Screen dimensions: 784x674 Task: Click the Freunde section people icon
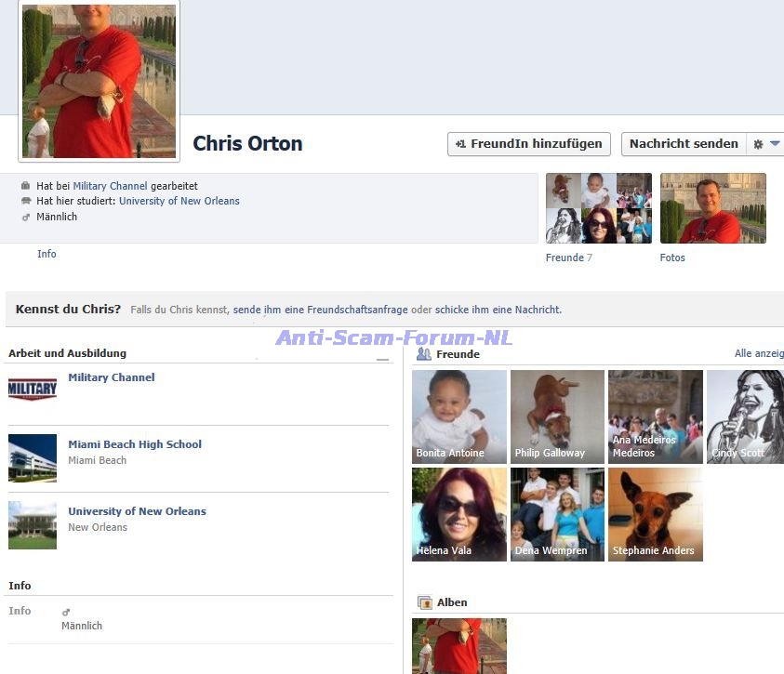coord(424,354)
